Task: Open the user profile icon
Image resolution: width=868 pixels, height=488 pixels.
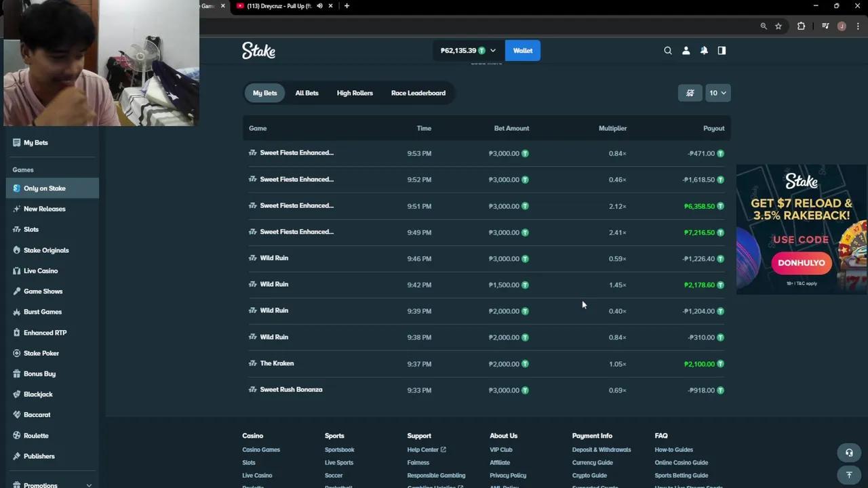Action: tap(686, 51)
